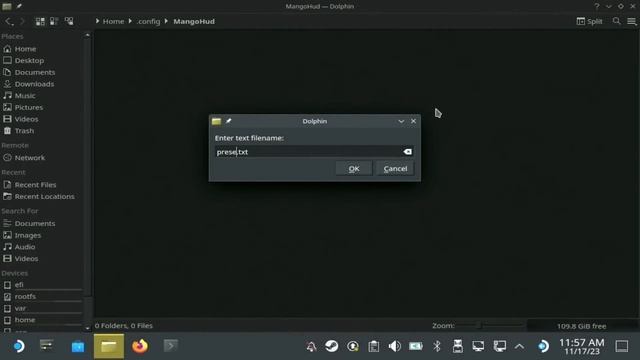The image size is (640, 360).
Task: Switch to compact view mode
Action: [54, 21]
